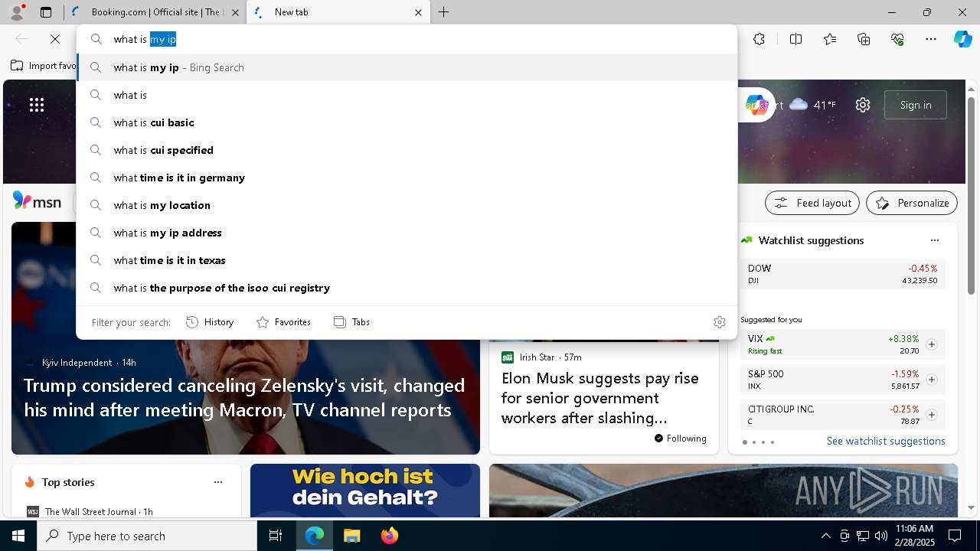Open Elon Musk pay rise article

(600, 398)
